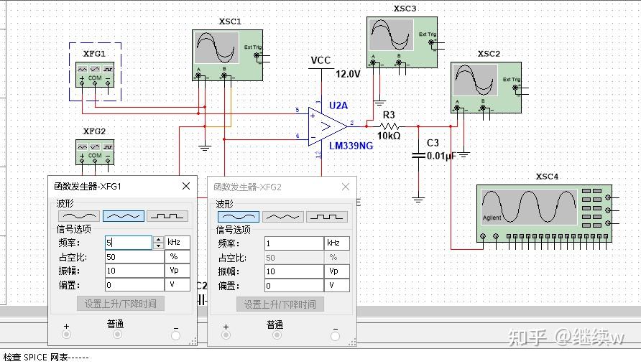Select ground symbol beneath XSC3 oscilloscope
This screenshot has width=641, height=364.
(379, 103)
